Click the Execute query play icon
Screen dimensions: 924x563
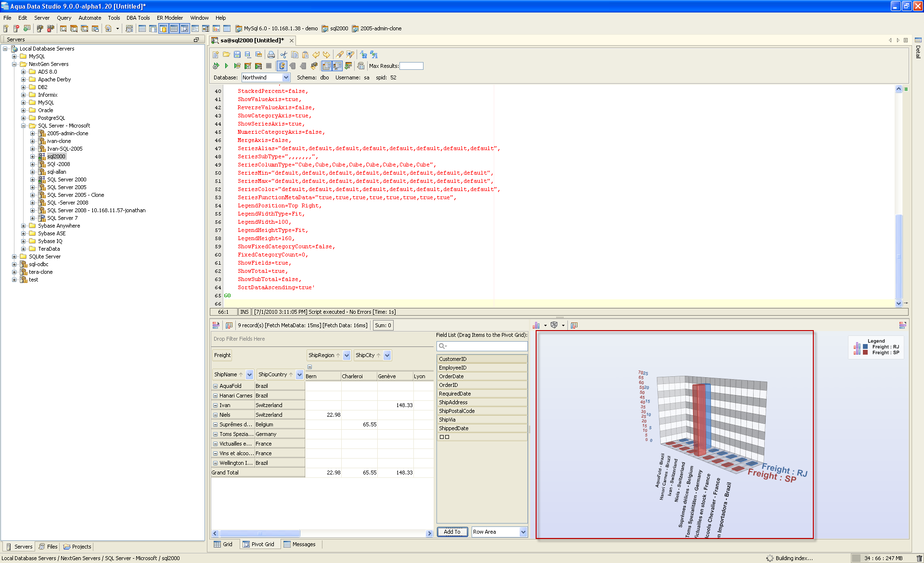pyautogui.click(x=226, y=66)
